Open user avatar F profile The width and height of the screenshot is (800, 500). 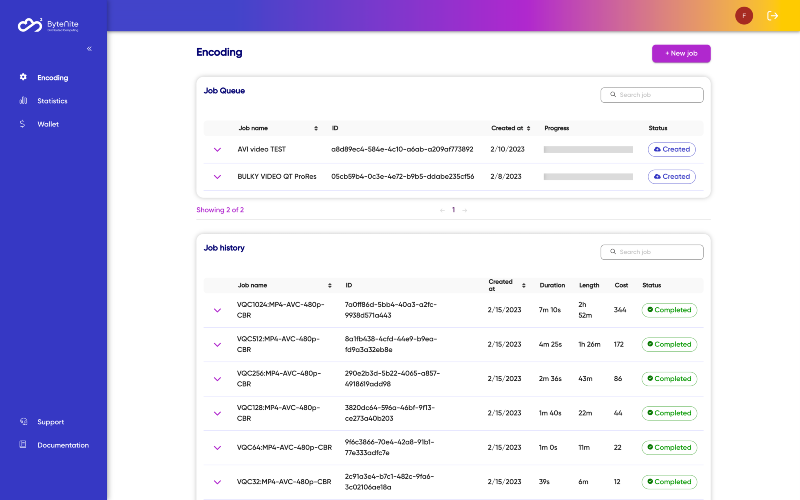click(744, 16)
